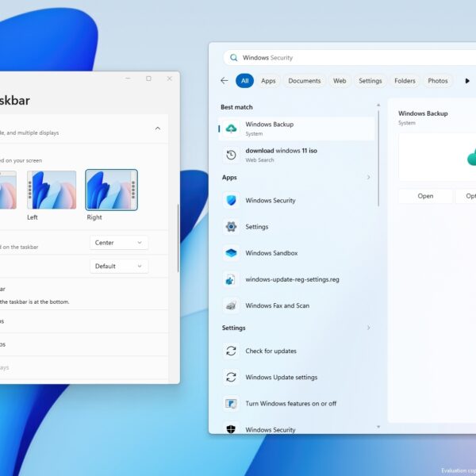Viewport: 476px width, 476px height.
Task: Click the Open button for Windows Backup
Action: pos(425,196)
